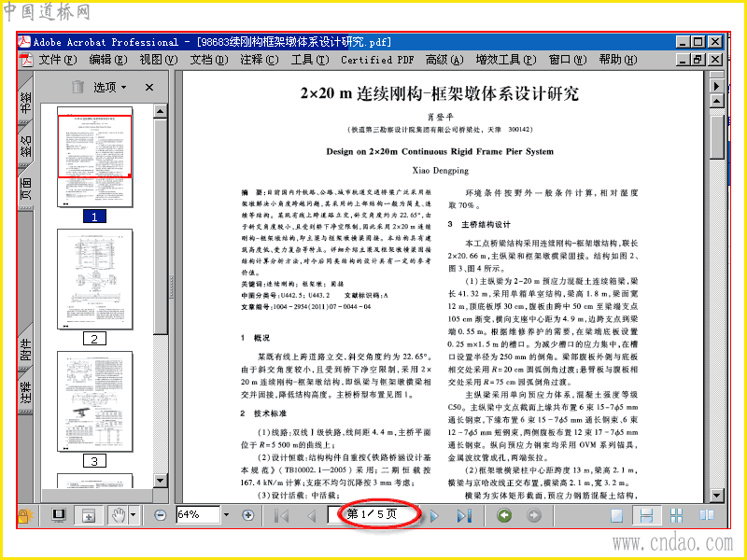Screen dimensions: 747x560
Task: Select the Hand tool icon
Action: coord(119,515)
